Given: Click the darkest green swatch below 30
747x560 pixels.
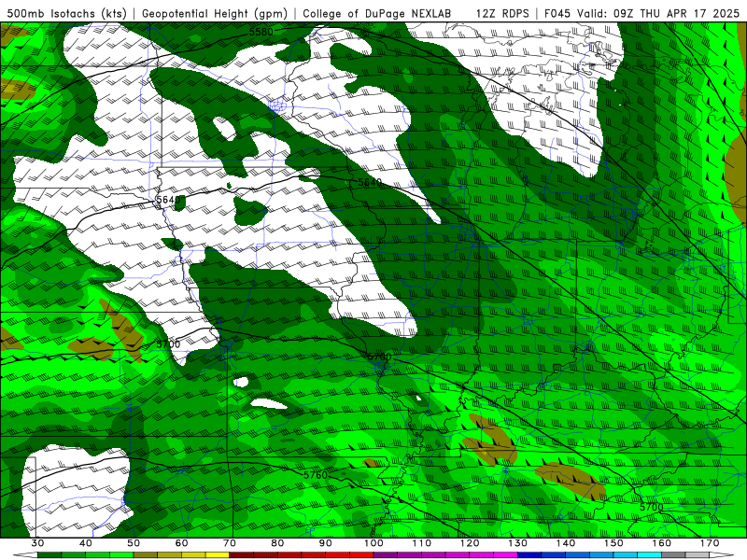Looking at the screenshot, I should (x=49, y=555).
